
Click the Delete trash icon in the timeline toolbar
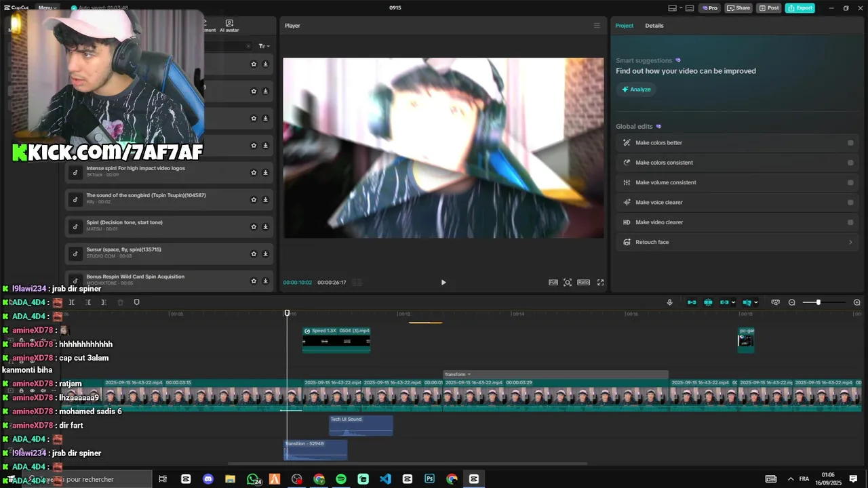(121, 302)
